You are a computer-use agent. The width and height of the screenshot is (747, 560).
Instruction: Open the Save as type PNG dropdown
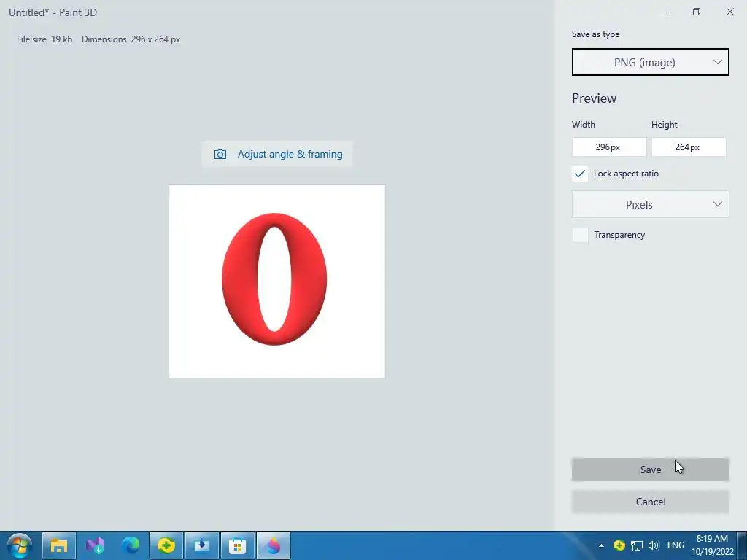click(650, 62)
